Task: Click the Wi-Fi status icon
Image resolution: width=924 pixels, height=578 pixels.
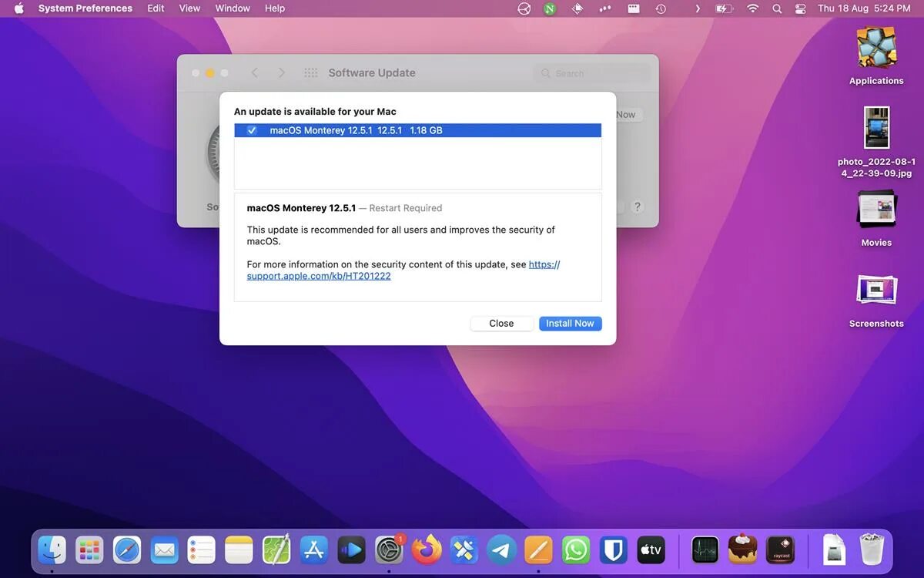Action: pyautogui.click(x=752, y=8)
